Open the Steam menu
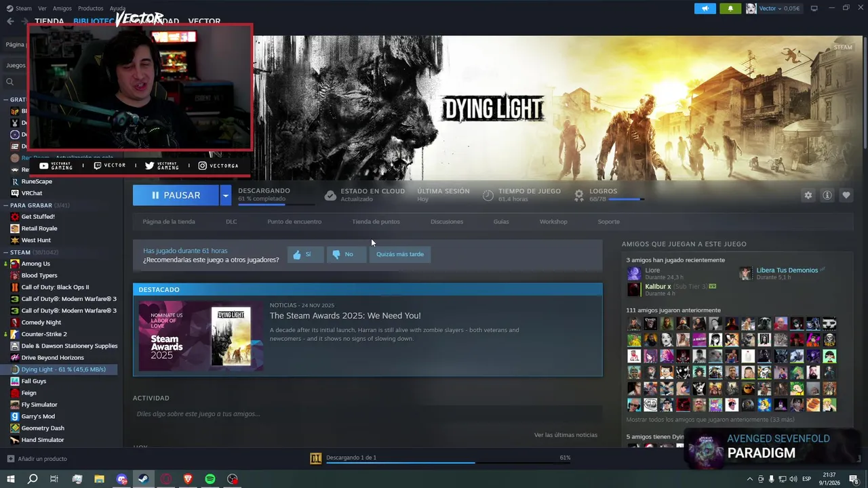The image size is (868, 488). coord(24,8)
